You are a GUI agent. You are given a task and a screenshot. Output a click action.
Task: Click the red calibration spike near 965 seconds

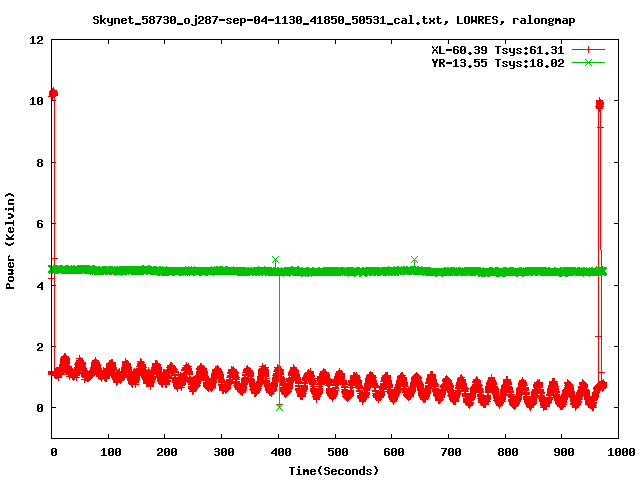(599, 104)
